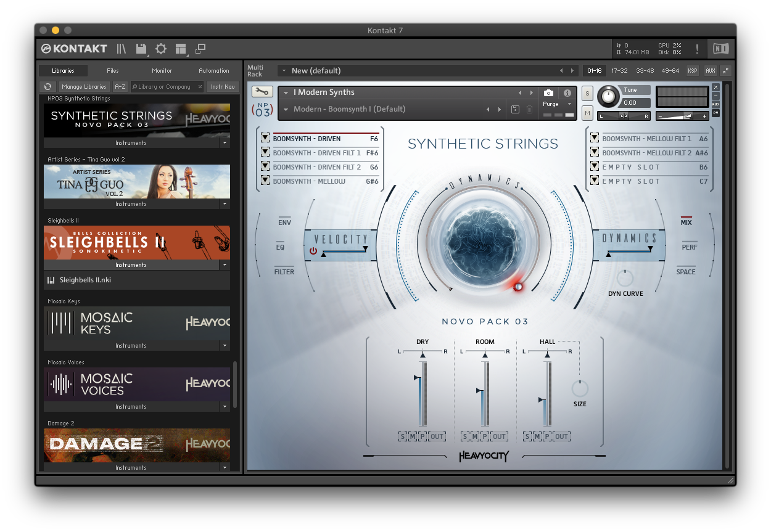
Task: Solo the instrument with S button
Action: [x=587, y=94]
